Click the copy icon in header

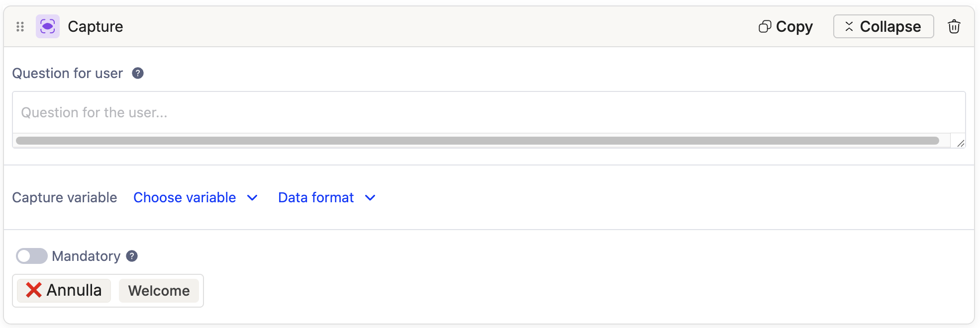coord(765,26)
